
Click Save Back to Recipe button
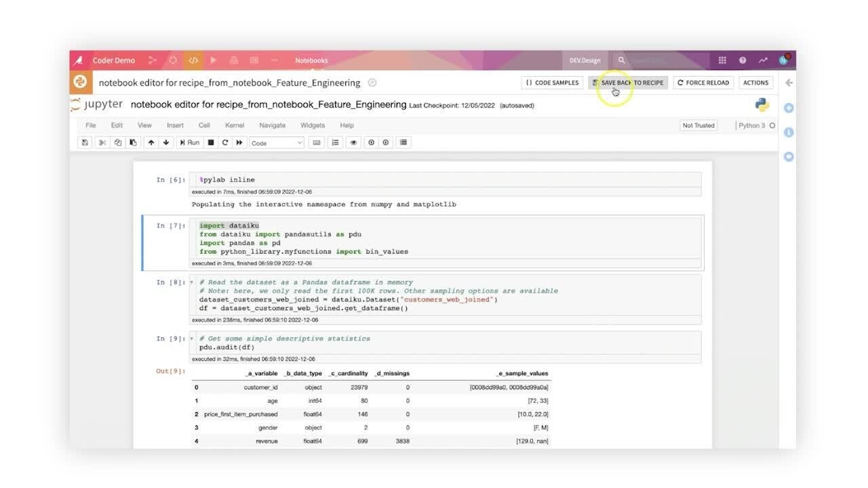click(628, 83)
